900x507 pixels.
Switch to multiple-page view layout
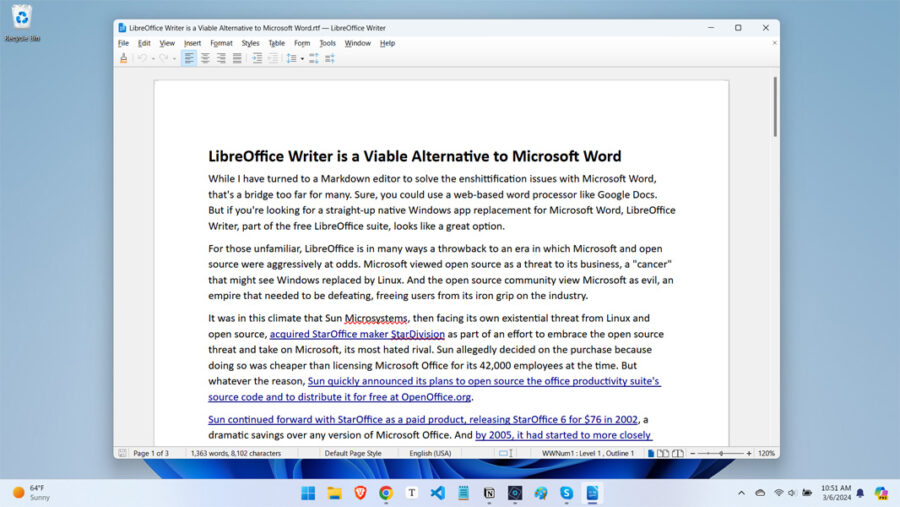[663, 453]
